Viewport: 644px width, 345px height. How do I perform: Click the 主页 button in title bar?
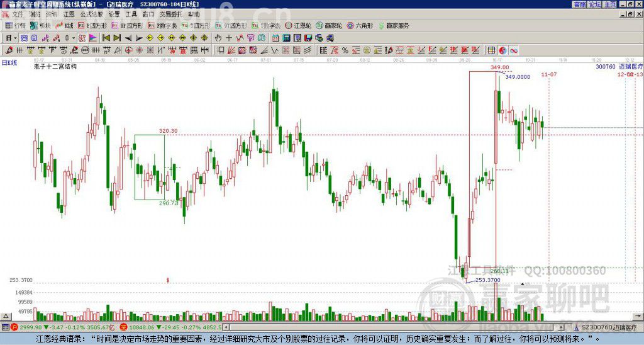tap(609, 4)
